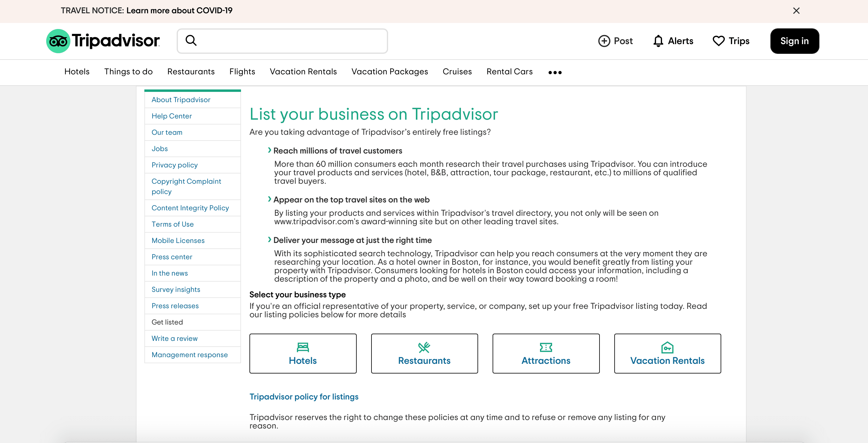View the Content Integrity Policy
The height and width of the screenshot is (443, 868).
pos(190,208)
